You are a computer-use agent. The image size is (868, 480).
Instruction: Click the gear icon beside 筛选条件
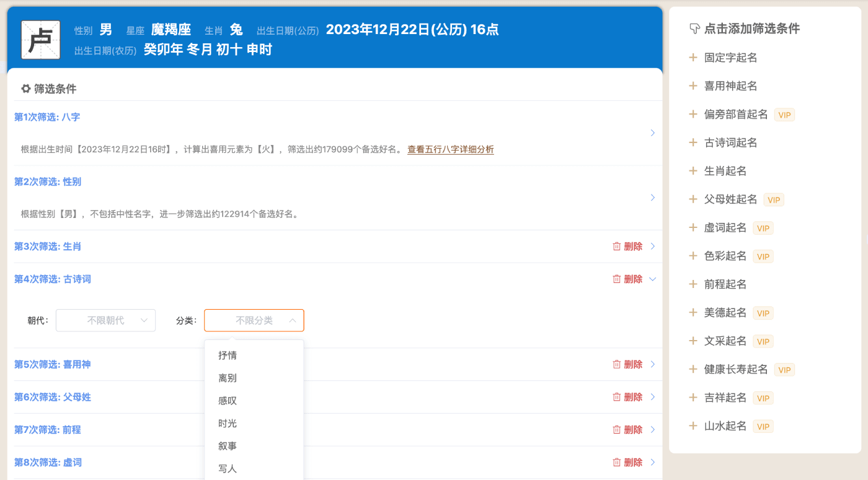pyautogui.click(x=26, y=89)
